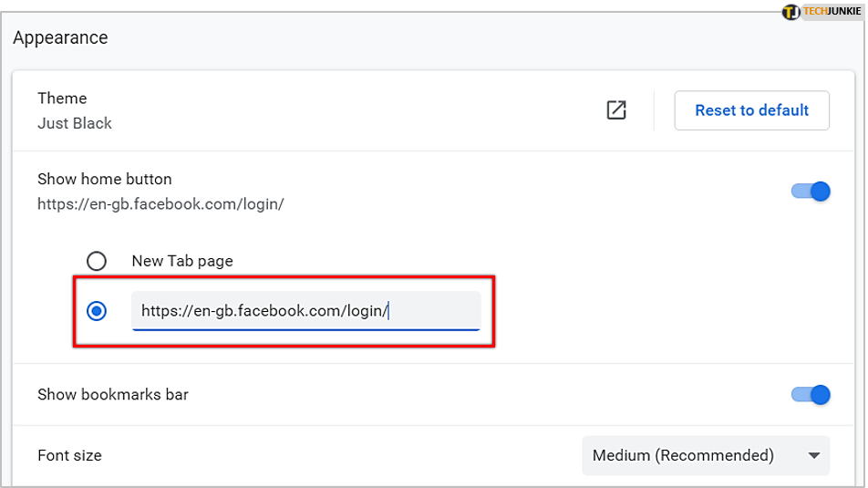Toggle the Show bookmarks bar switch
The width and height of the screenshot is (868, 488).
811,395
